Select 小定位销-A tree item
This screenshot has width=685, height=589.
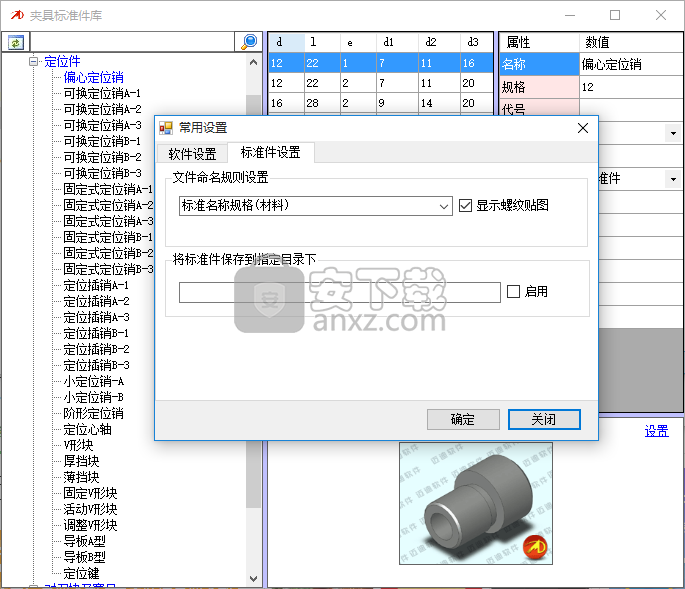[93, 381]
